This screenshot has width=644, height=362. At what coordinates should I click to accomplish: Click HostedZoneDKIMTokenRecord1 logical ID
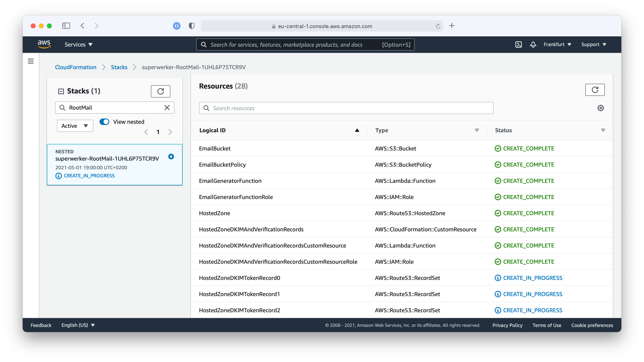point(239,294)
